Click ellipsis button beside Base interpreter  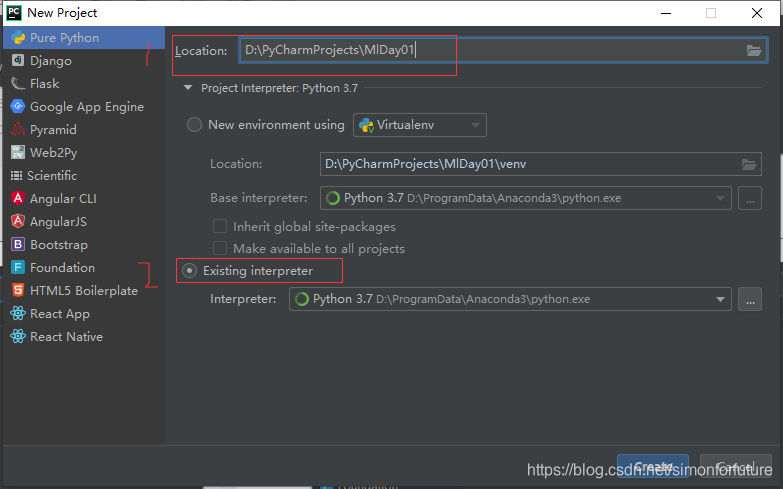(750, 198)
